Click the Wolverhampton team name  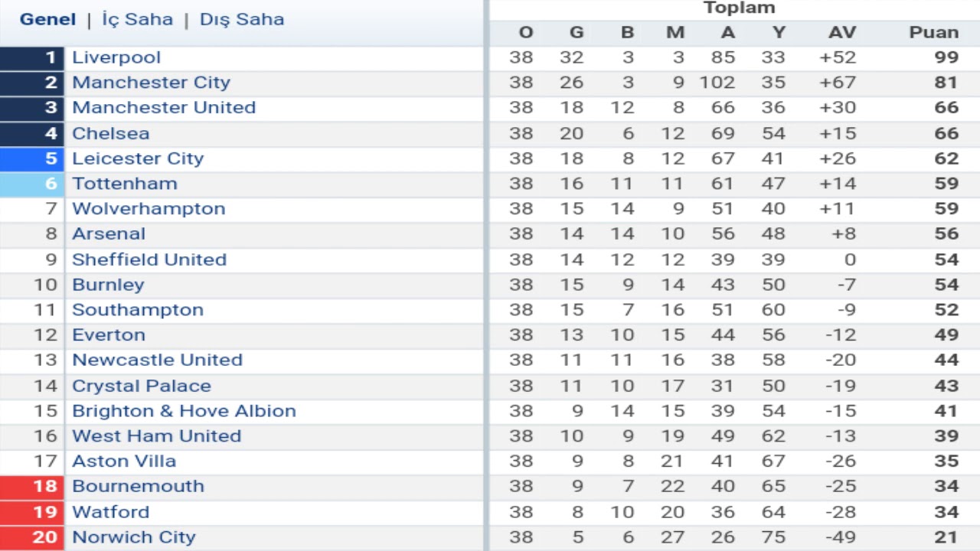149,209
